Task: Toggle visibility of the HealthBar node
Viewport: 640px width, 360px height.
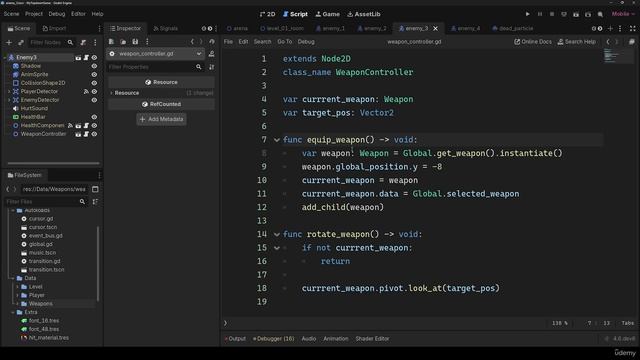Action: click(x=94, y=117)
